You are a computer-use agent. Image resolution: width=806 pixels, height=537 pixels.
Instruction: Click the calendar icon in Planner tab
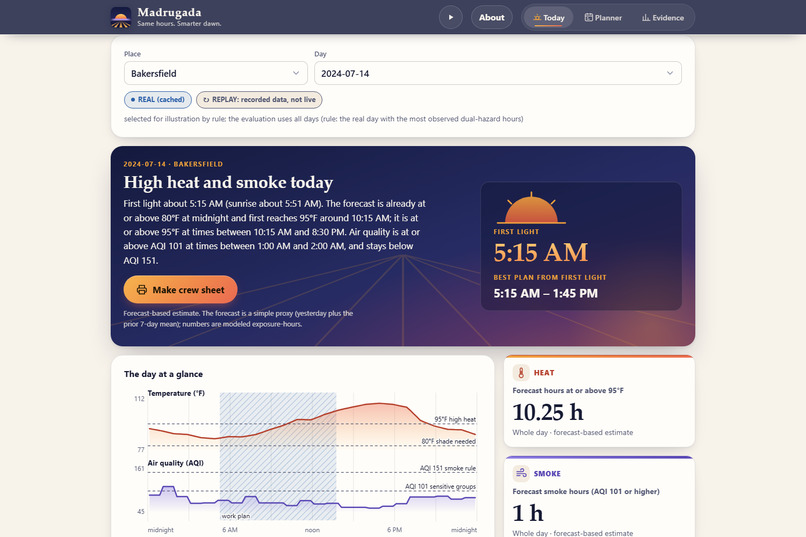pos(589,17)
